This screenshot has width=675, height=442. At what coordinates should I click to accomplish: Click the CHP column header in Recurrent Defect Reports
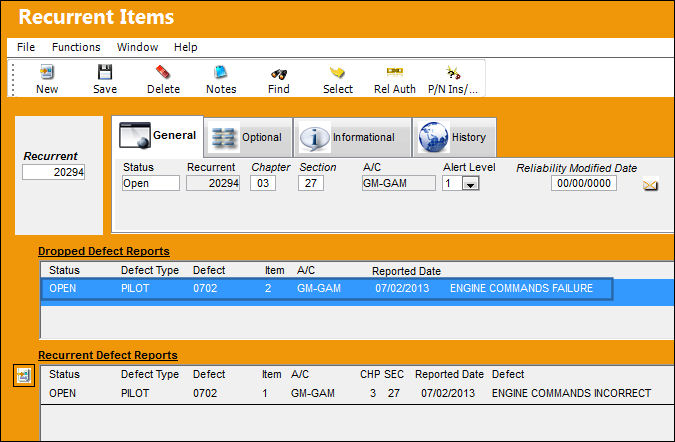click(370, 374)
